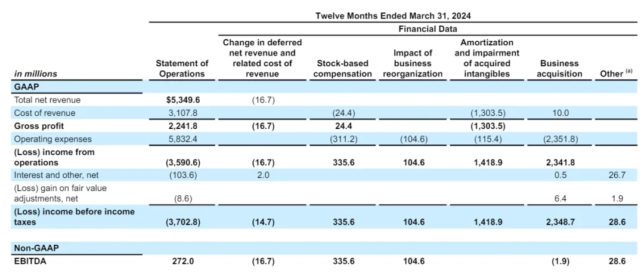Select the Operating expenses value 5,832.4
The height and width of the screenshot is (274, 644).
click(182, 139)
